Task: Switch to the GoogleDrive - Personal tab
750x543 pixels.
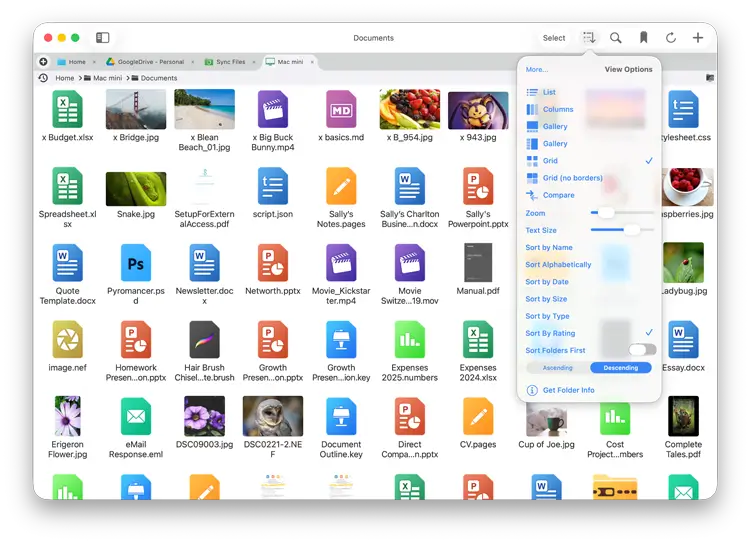Action: click(144, 62)
